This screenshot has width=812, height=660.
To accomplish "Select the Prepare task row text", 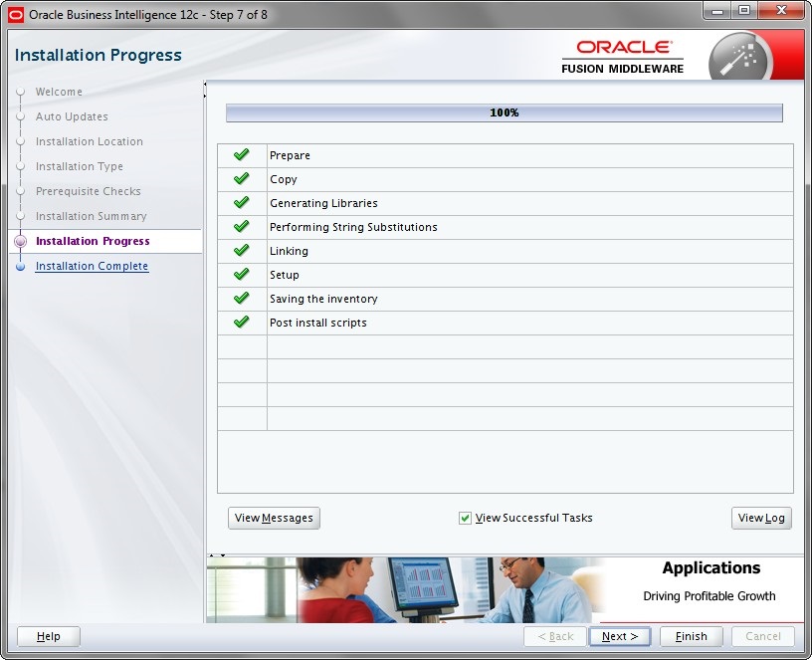I will point(290,155).
